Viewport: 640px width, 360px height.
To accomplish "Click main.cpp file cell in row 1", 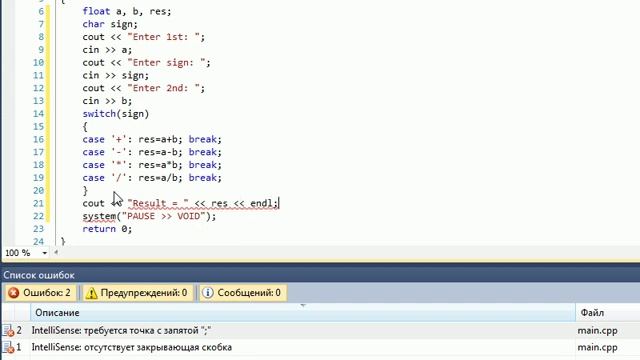I will pos(597,347).
